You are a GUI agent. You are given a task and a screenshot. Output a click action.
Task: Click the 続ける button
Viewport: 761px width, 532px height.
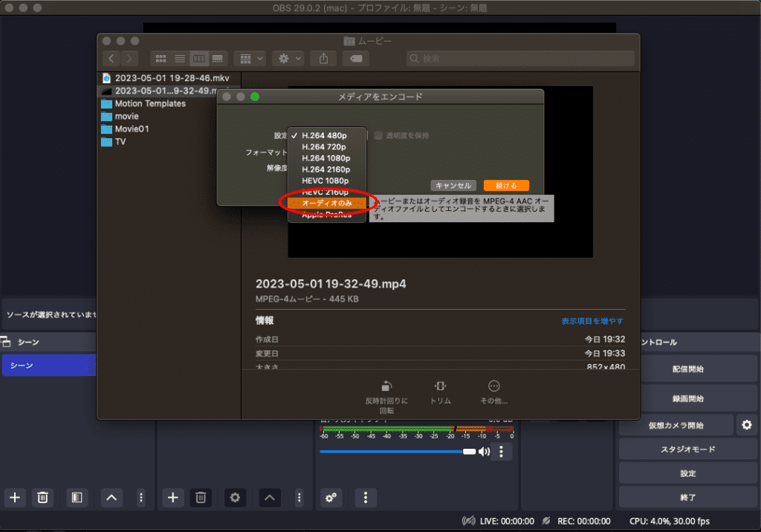tap(506, 186)
